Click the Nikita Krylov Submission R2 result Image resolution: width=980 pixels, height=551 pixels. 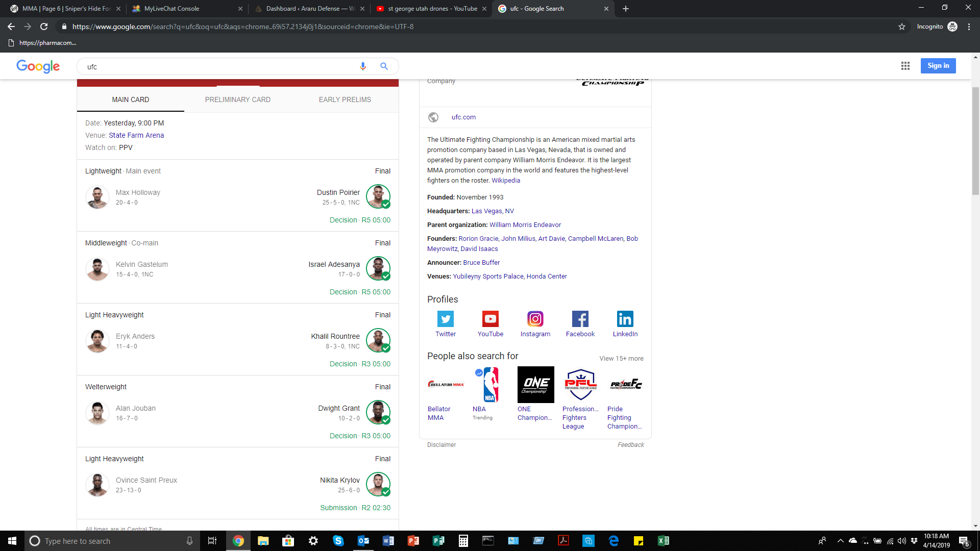pos(355,508)
